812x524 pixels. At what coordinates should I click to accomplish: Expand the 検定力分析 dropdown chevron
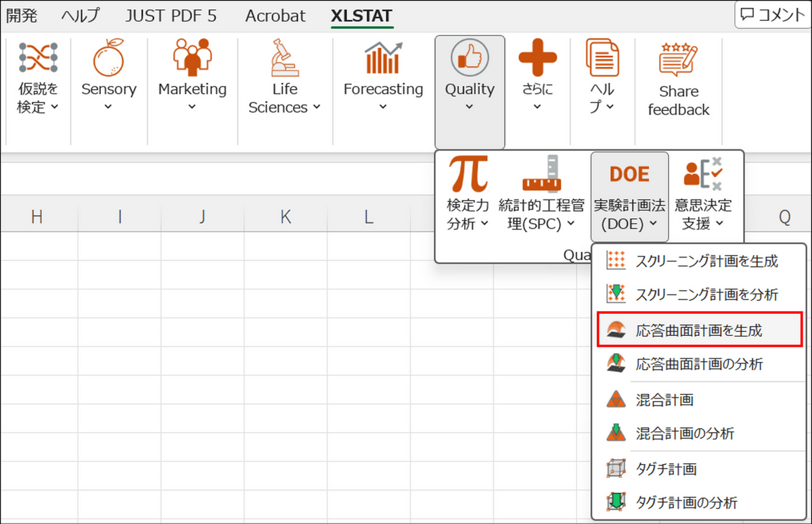click(x=484, y=224)
